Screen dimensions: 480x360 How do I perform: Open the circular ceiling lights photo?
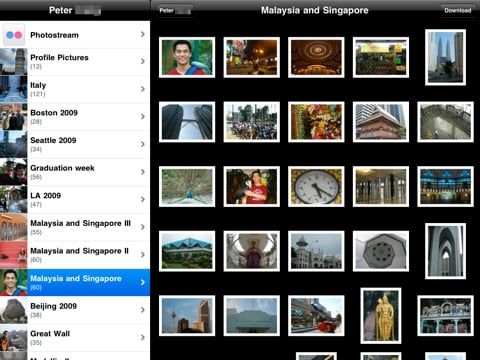click(316, 57)
